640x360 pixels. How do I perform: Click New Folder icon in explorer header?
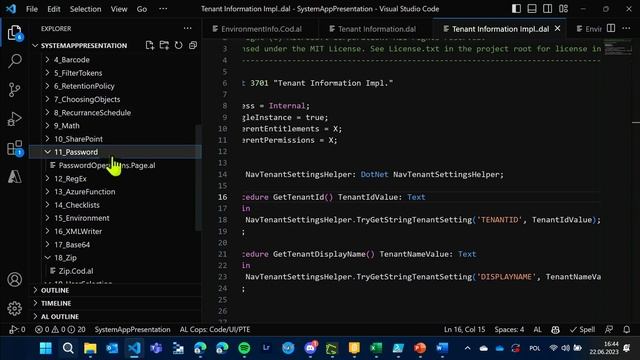coord(164,45)
